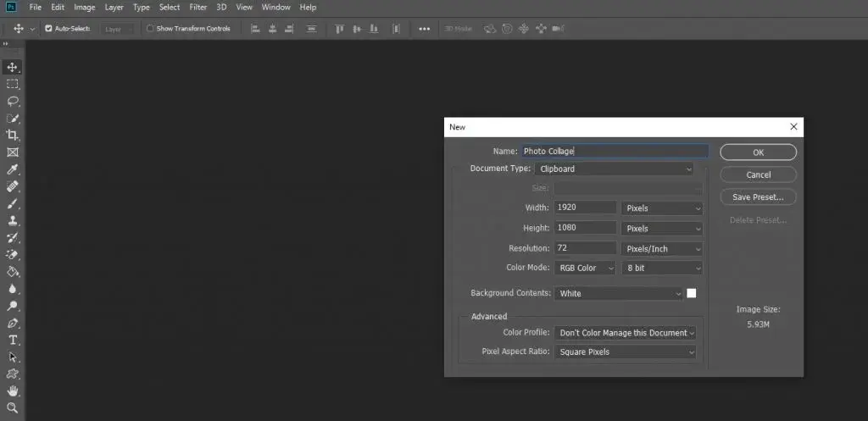Click Align vertical centers icon
The height and width of the screenshot is (421, 868).
pos(357,29)
